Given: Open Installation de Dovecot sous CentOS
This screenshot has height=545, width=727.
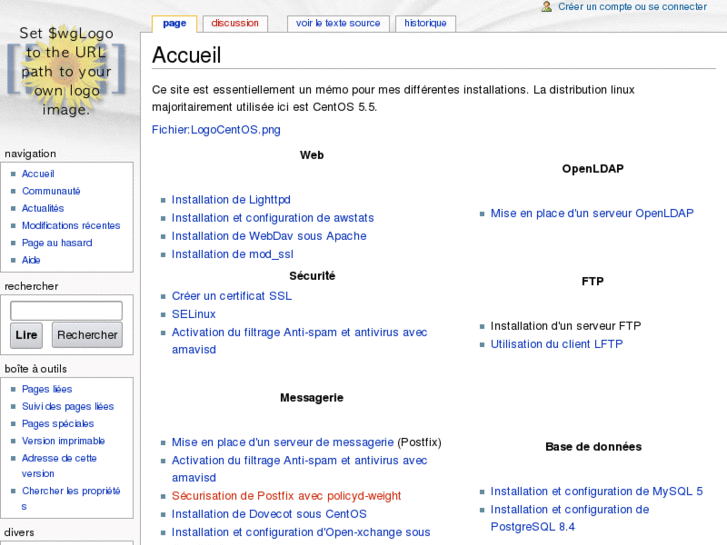Looking at the screenshot, I should click(x=269, y=514).
